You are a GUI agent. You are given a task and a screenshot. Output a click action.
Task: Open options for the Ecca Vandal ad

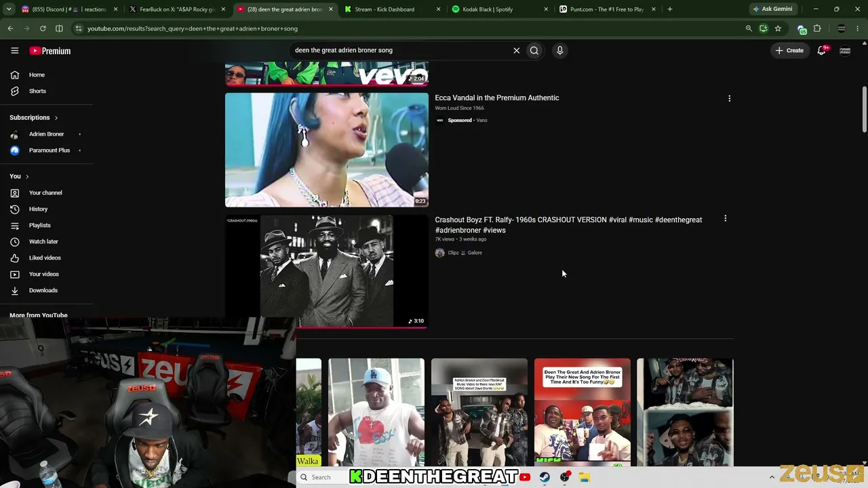729,98
